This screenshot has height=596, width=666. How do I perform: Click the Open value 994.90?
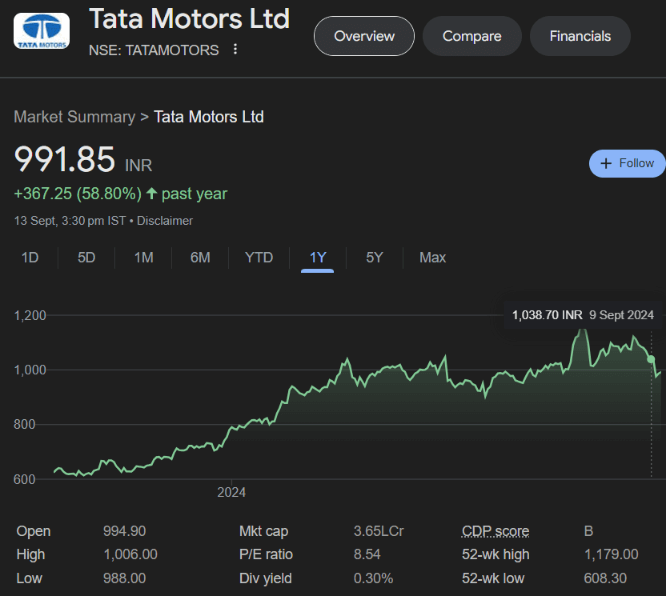click(124, 531)
